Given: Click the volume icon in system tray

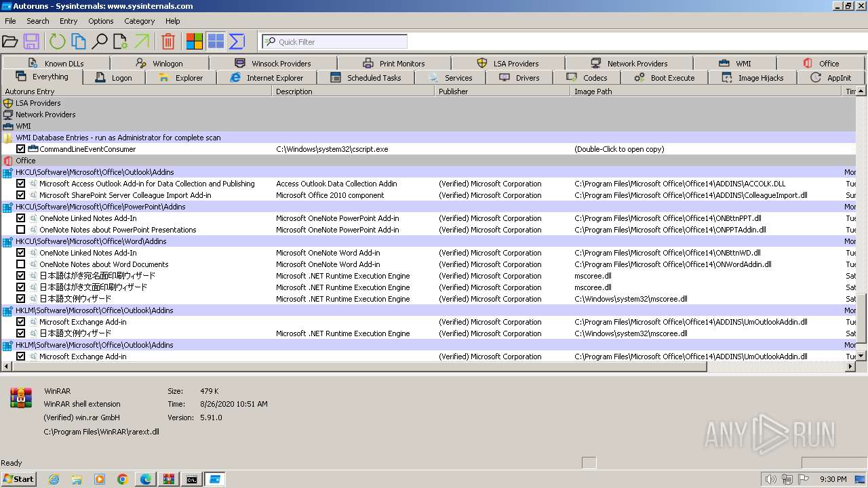Looking at the screenshot, I should coord(770,479).
